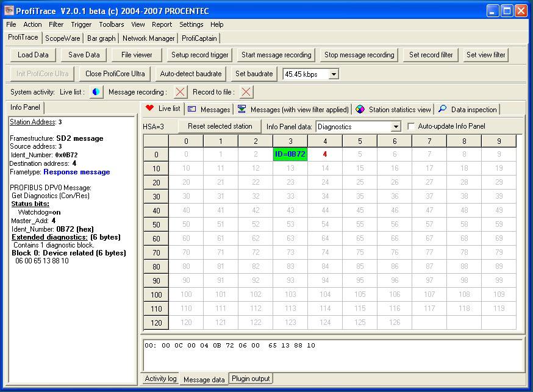Click the Save Data button
The height and width of the screenshot is (392, 533).
tap(84, 55)
